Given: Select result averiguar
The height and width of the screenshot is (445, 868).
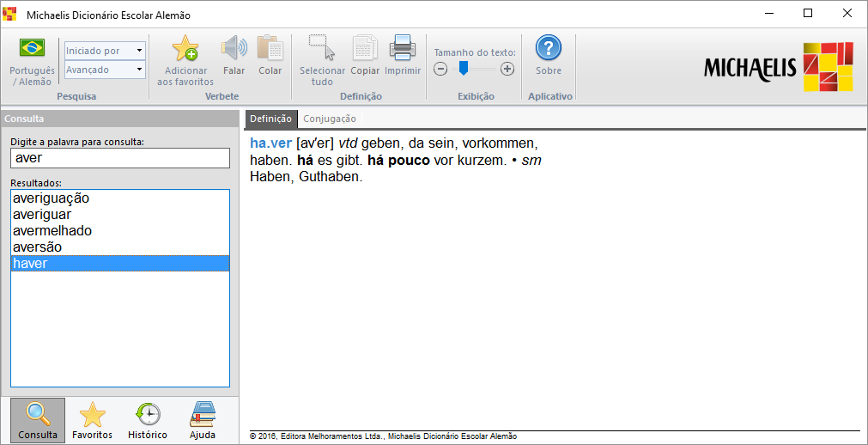Looking at the screenshot, I should [x=120, y=214].
